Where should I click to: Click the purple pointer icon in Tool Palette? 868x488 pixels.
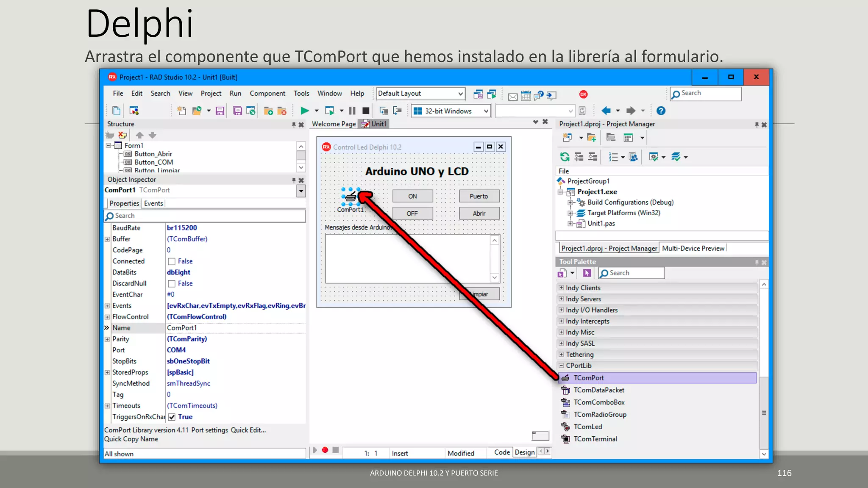pos(587,273)
